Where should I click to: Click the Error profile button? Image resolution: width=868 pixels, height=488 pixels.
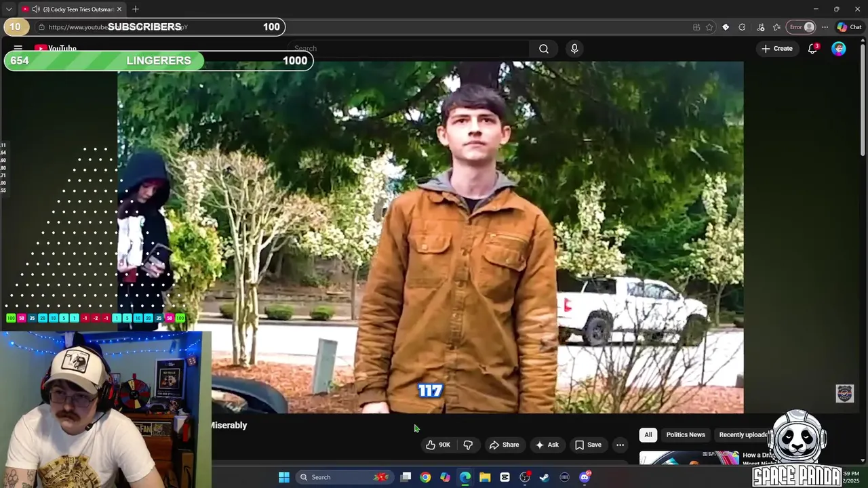point(801,27)
